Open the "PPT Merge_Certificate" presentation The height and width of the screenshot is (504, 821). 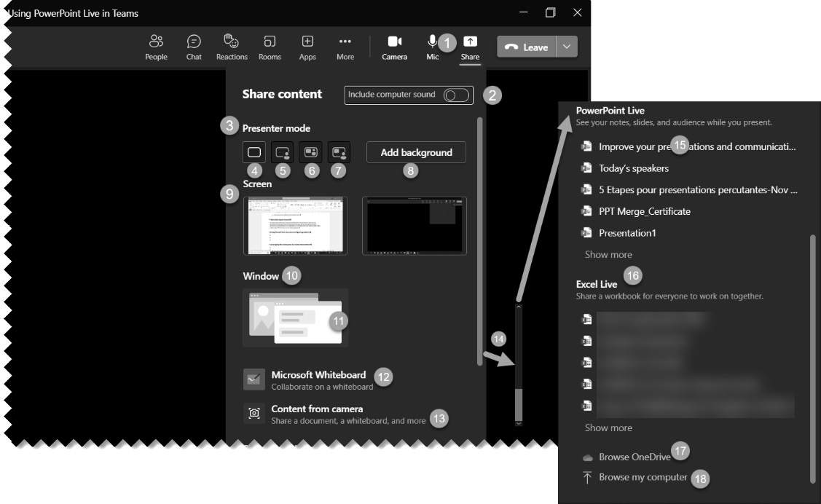[636, 211]
